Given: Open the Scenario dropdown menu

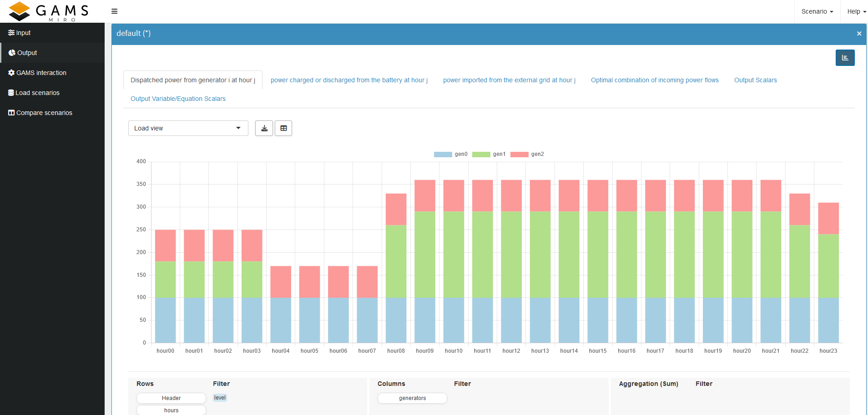Looking at the screenshot, I should click(817, 11).
